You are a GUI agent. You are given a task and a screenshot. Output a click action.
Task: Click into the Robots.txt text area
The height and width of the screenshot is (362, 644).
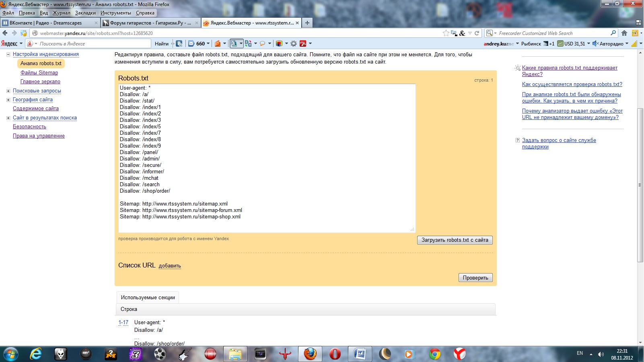pyautogui.click(x=267, y=158)
